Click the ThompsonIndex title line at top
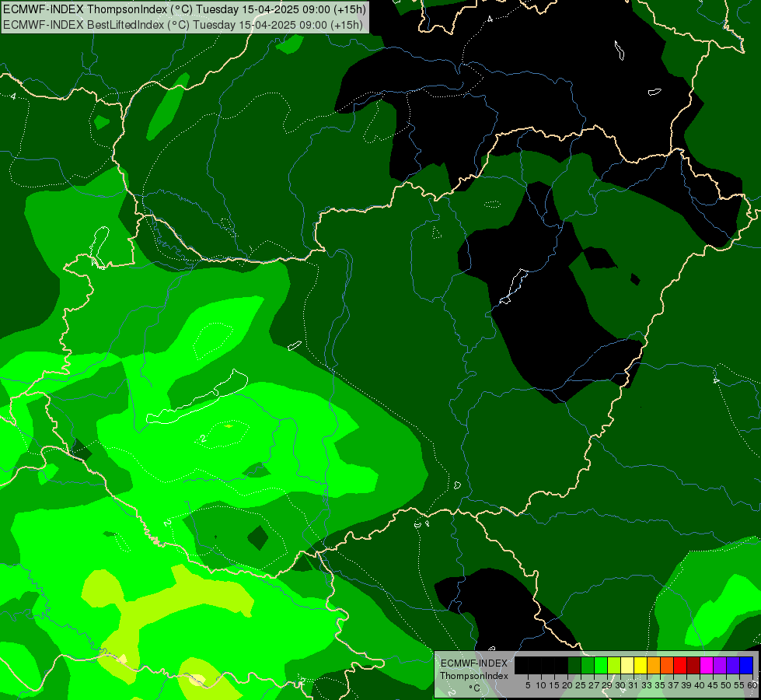761x700 pixels. point(184,9)
